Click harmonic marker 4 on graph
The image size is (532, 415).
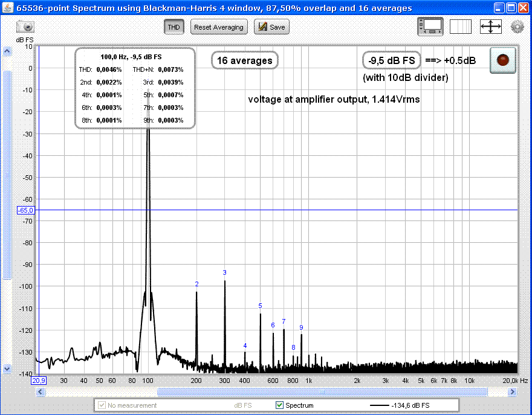pos(245,346)
